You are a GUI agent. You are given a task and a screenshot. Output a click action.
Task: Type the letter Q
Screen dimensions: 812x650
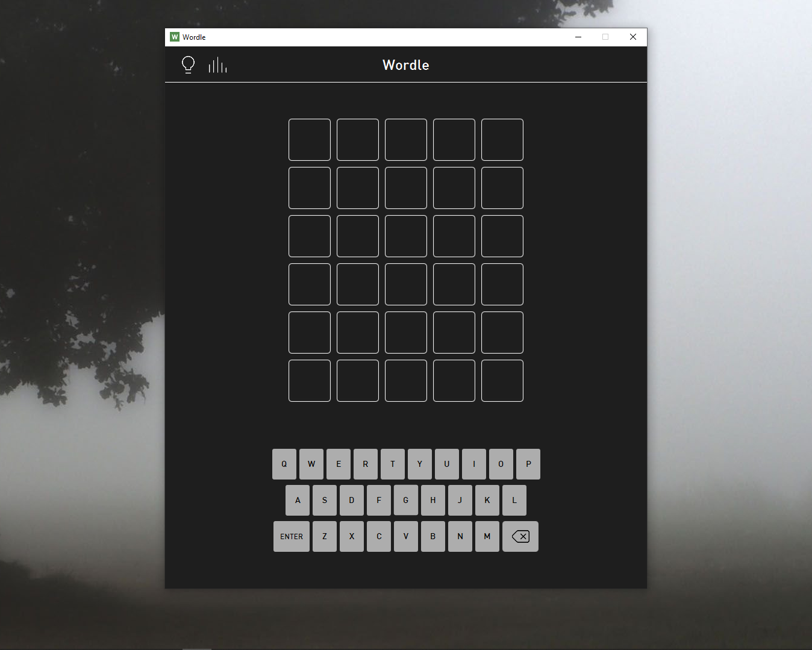coord(284,464)
